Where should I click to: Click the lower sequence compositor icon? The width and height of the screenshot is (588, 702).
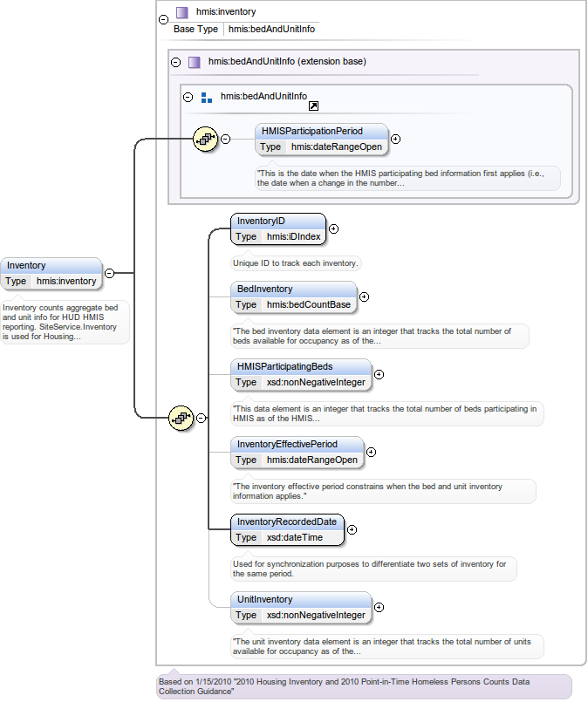tap(181, 418)
